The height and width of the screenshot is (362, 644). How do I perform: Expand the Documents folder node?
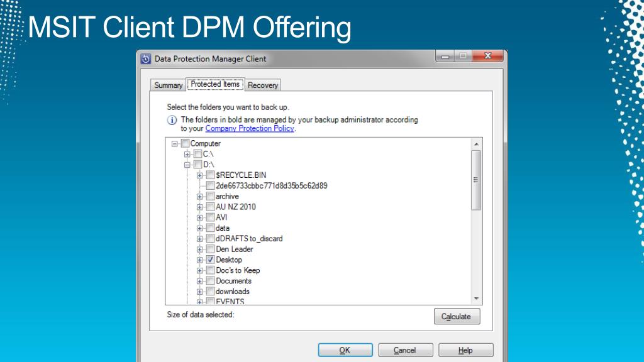pos(199,281)
